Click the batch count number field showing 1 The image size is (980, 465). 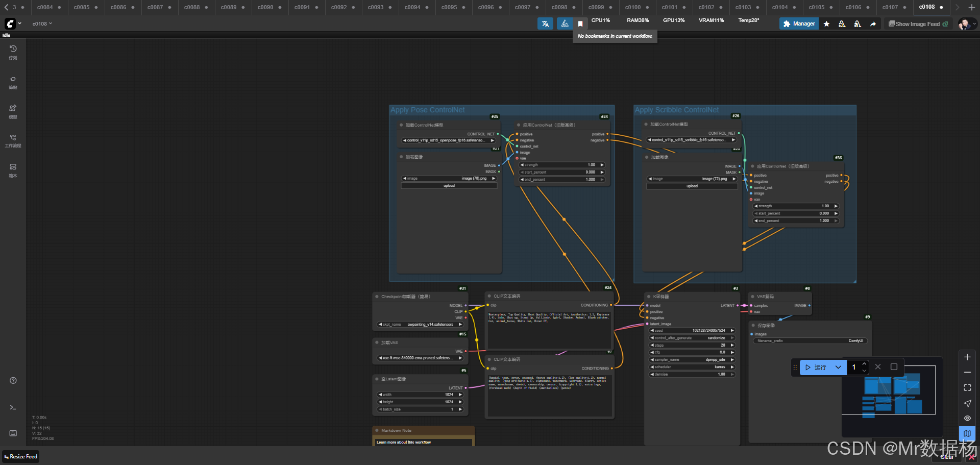tap(854, 367)
